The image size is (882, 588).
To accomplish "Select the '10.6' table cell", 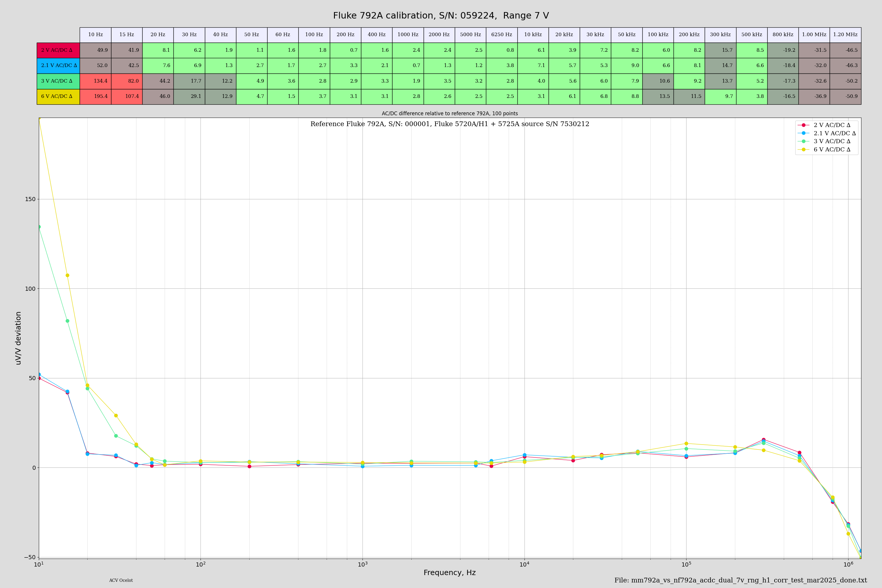I will [x=658, y=81].
